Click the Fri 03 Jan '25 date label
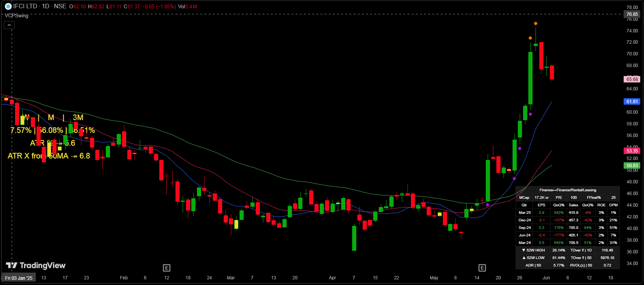The width and height of the screenshot is (644, 285). click(x=19, y=278)
